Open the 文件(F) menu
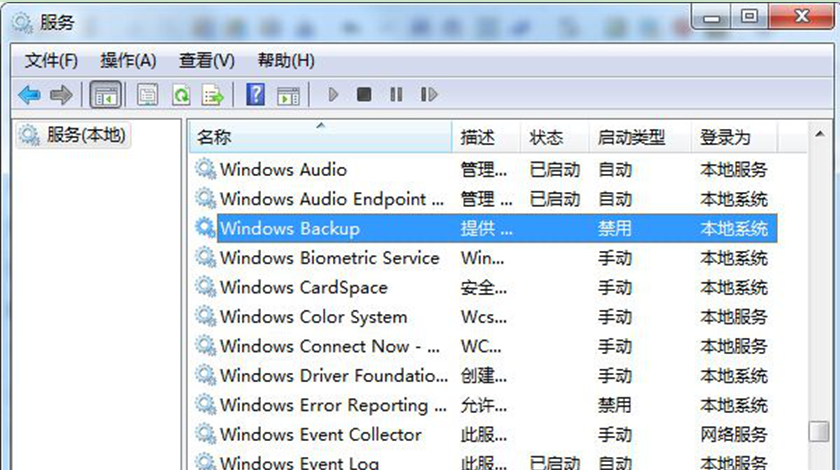Image resolution: width=840 pixels, height=470 pixels. tap(51, 61)
